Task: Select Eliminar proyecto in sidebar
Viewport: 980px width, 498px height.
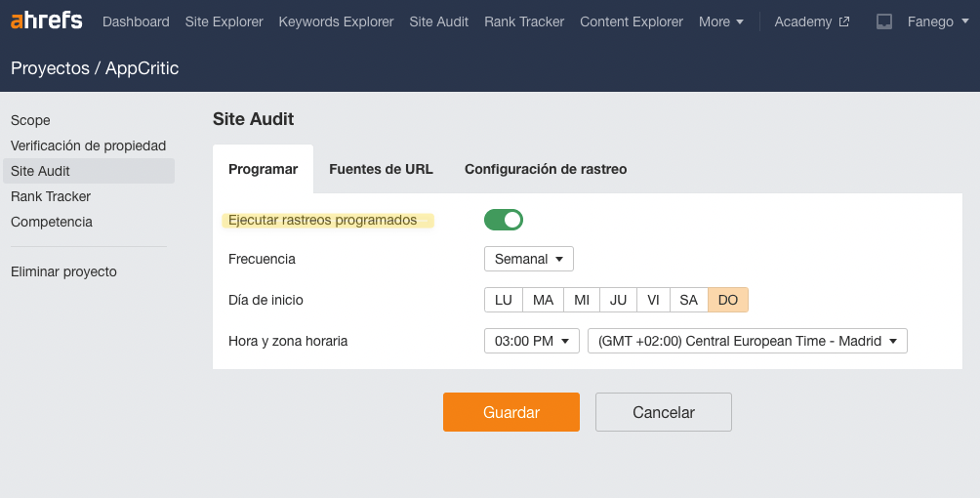Action: (x=63, y=271)
